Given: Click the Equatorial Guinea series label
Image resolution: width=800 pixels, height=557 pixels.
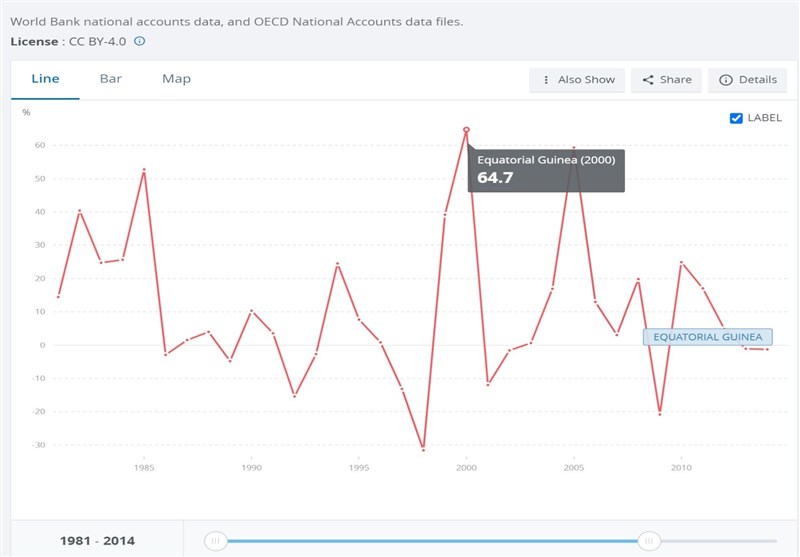Looking at the screenshot, I should [708, 338].
